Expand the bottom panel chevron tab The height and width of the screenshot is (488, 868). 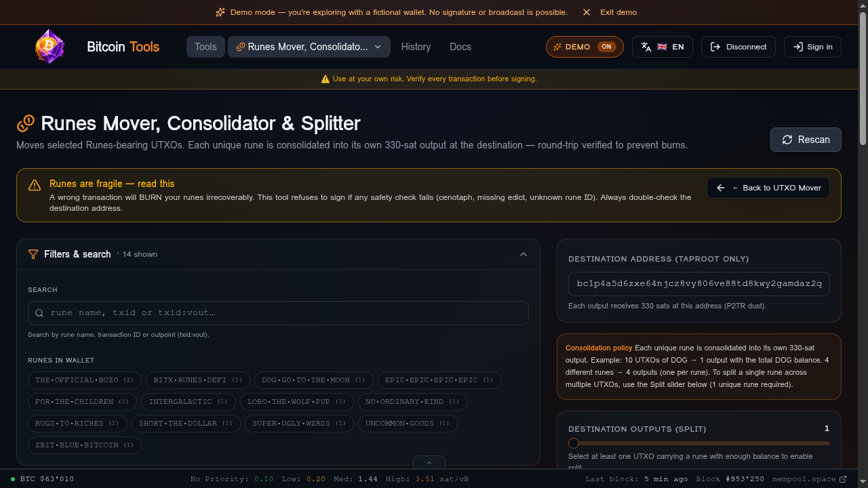pyautogui.click(x=429, y=463)
